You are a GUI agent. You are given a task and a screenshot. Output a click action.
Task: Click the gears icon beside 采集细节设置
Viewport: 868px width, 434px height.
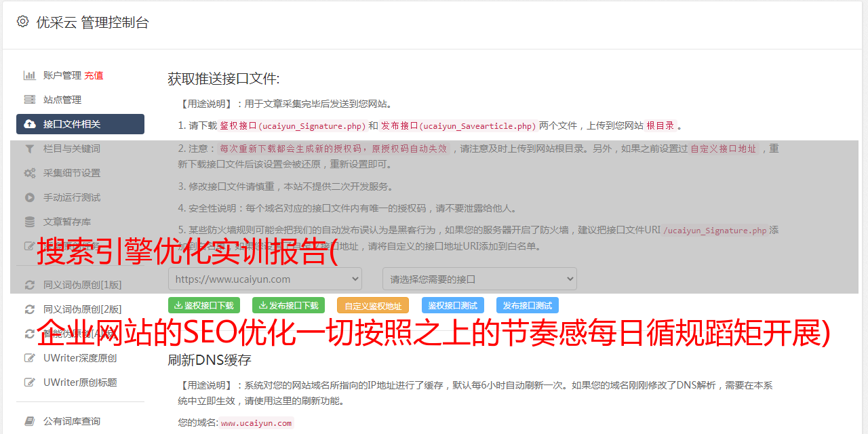(x=30, y=173)
